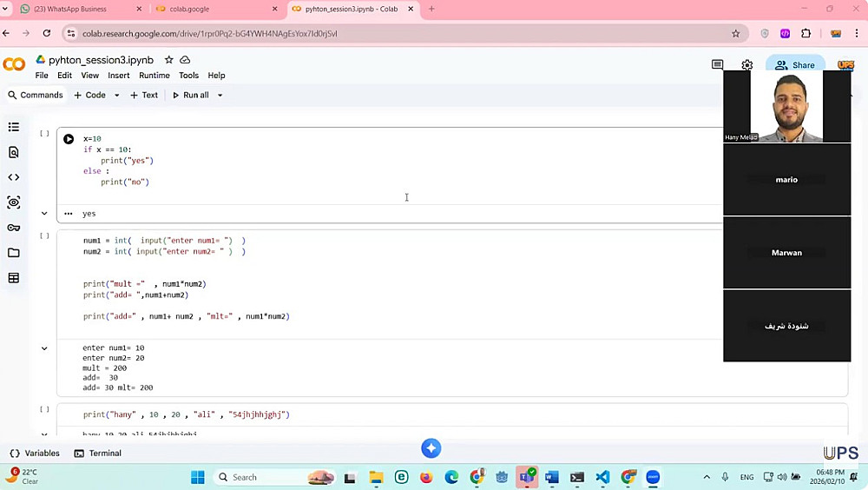868x490 pixels.
Task: Open the table of contents sidebar panel
Action: tap(14, 127)
